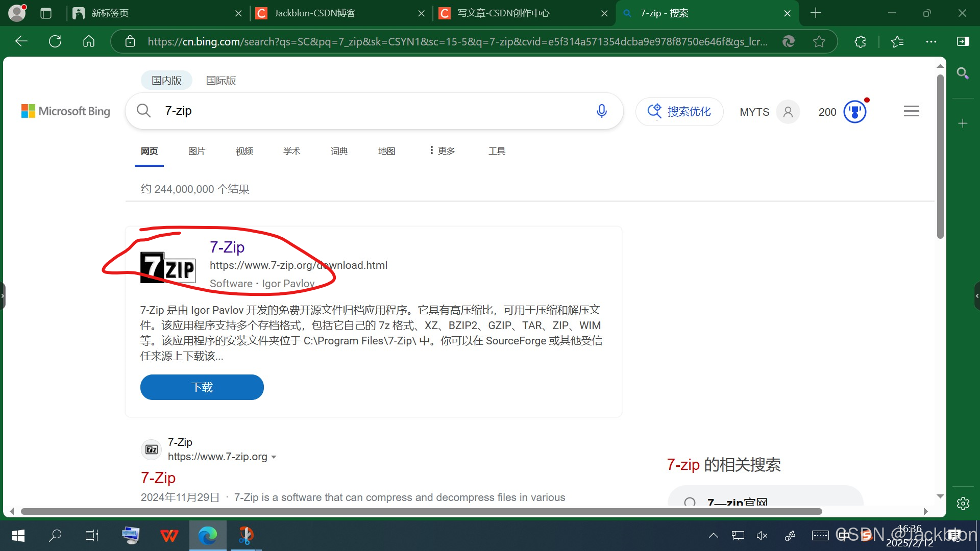Expand the 更多 search categories menu
Screen dimensions: 980x551
click(442, 151)
